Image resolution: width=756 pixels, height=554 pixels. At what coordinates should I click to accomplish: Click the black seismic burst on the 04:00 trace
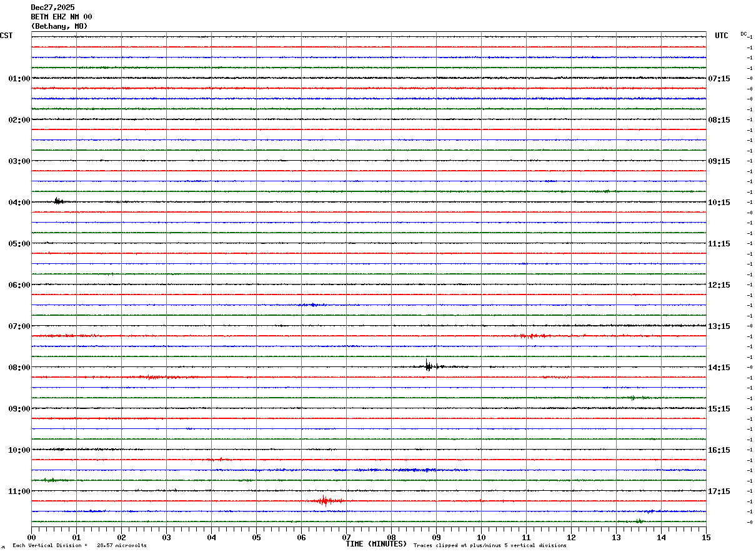click(x=59, y=201)
